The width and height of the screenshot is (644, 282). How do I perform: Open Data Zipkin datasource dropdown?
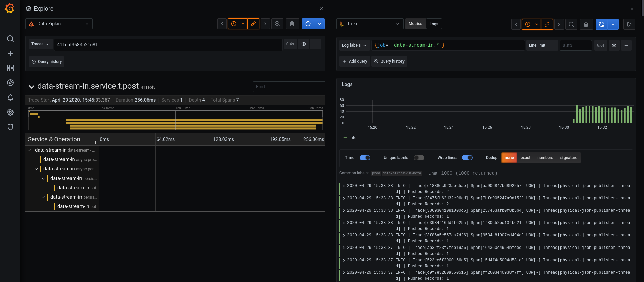pyautogui.click(x=59, y=24)
